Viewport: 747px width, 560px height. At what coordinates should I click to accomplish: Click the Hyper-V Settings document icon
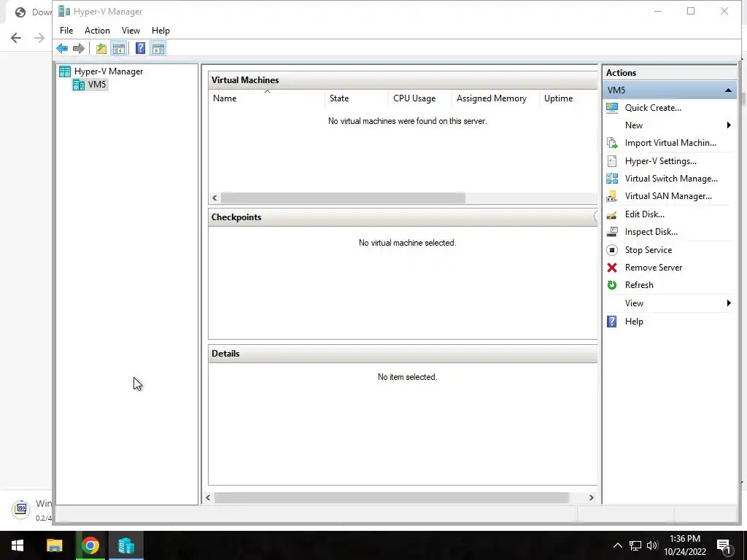click(612, 161)
